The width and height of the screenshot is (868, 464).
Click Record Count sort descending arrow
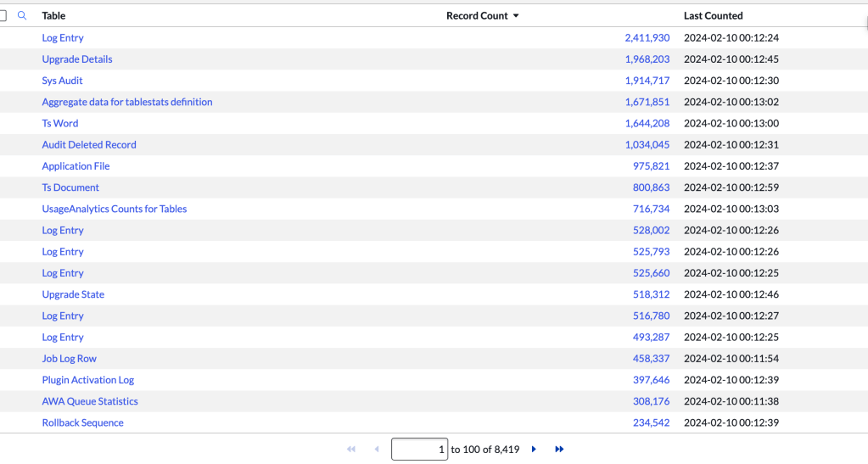click(x=516, y=16)
